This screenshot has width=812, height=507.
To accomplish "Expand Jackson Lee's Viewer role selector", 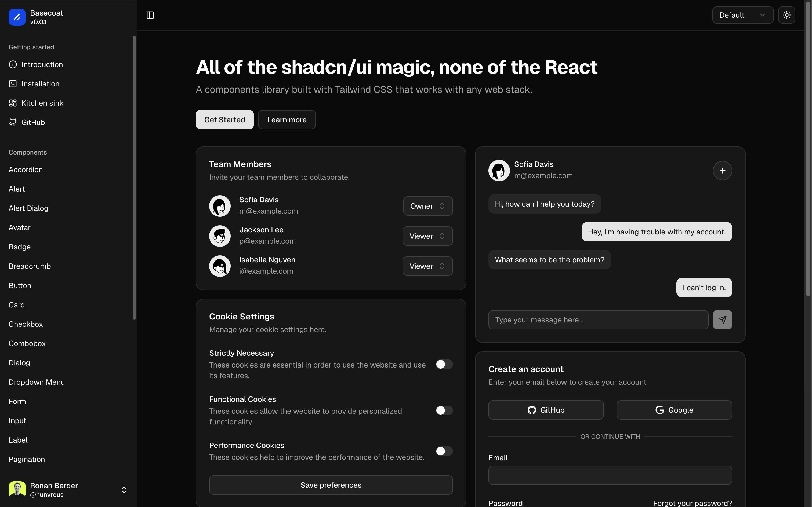I will click(427, 236).
